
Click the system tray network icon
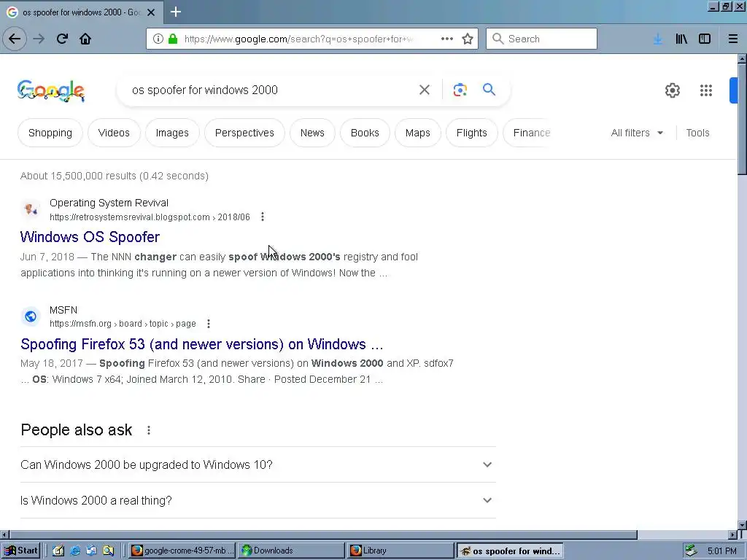692,551
